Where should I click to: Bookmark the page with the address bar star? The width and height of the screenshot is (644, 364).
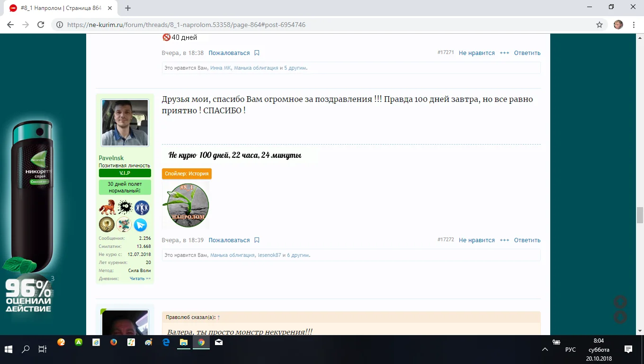tap(599, 24)
